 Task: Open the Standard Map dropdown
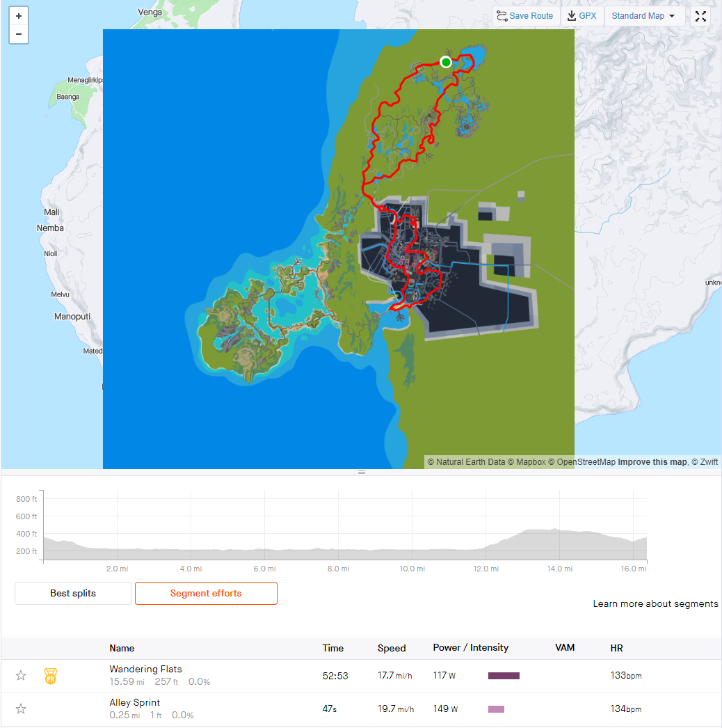coord(644,16)
